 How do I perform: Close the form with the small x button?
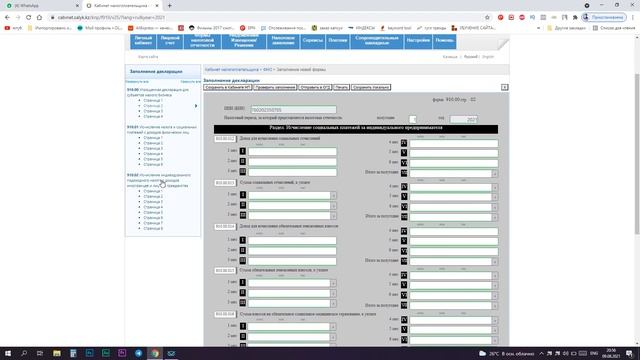[504, 87]
